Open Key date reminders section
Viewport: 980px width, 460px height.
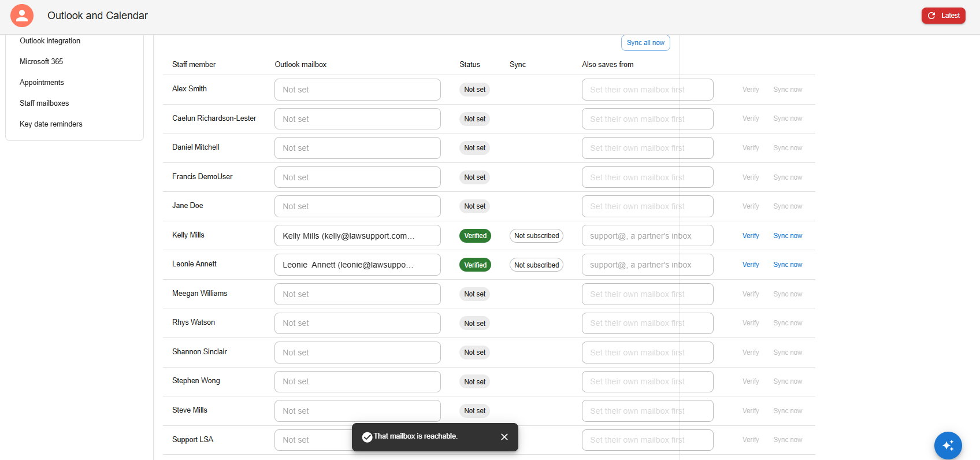click(51, 124)
